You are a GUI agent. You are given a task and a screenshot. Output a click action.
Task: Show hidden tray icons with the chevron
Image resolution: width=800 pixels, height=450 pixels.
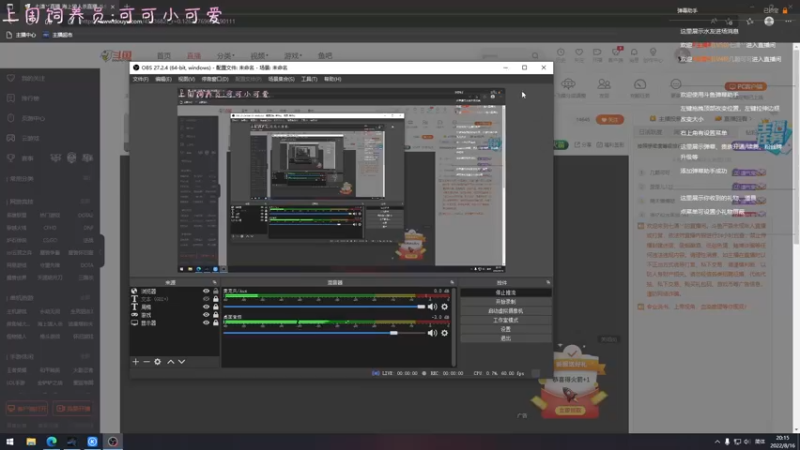point(717,442)
